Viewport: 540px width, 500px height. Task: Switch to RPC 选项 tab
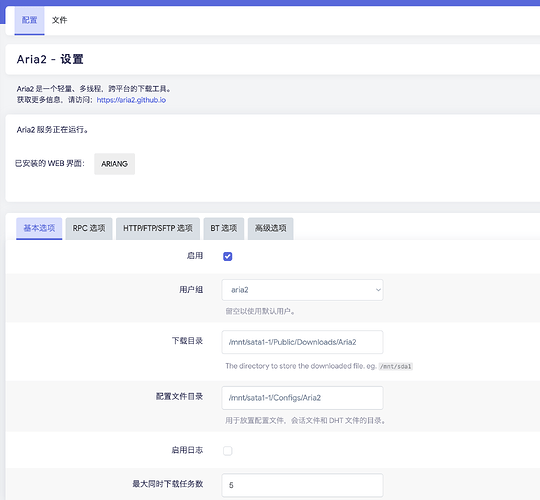[x=89, y=228]
